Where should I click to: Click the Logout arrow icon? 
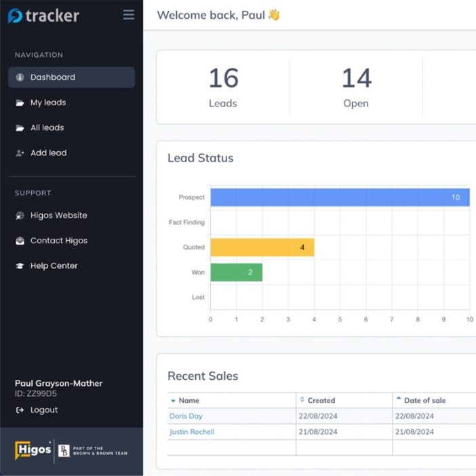point(20,410)
